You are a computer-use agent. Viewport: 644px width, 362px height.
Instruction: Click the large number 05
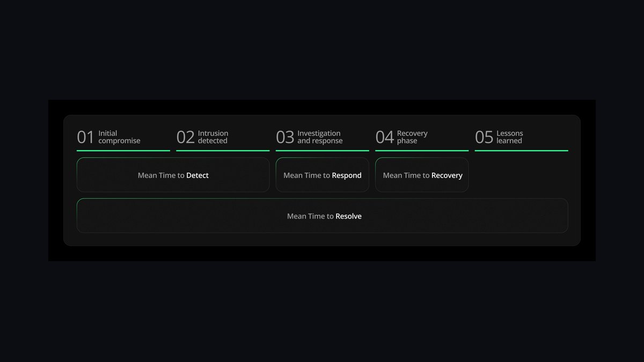[484, 138]
